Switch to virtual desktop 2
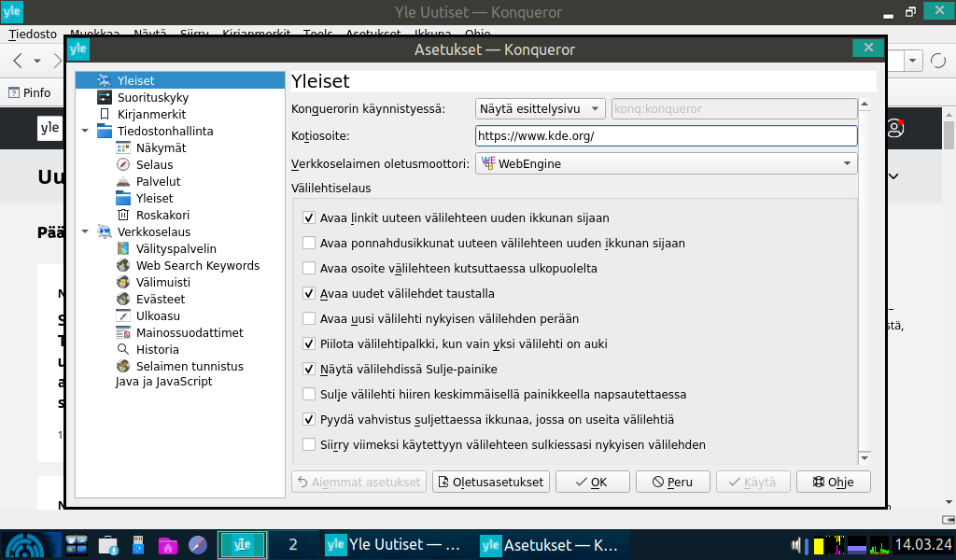Image resolution: width=956 pixels, height=560 pixels. [293, 545]
